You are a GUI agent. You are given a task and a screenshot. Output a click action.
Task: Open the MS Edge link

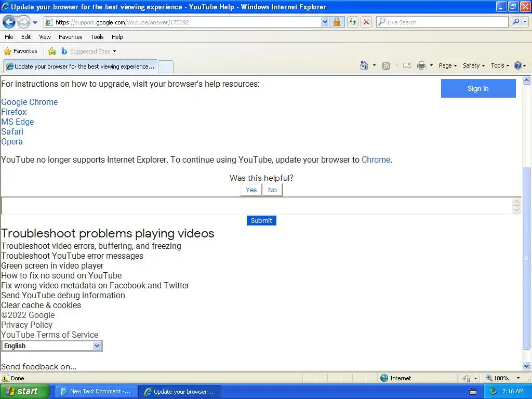(x=18, y=122)
